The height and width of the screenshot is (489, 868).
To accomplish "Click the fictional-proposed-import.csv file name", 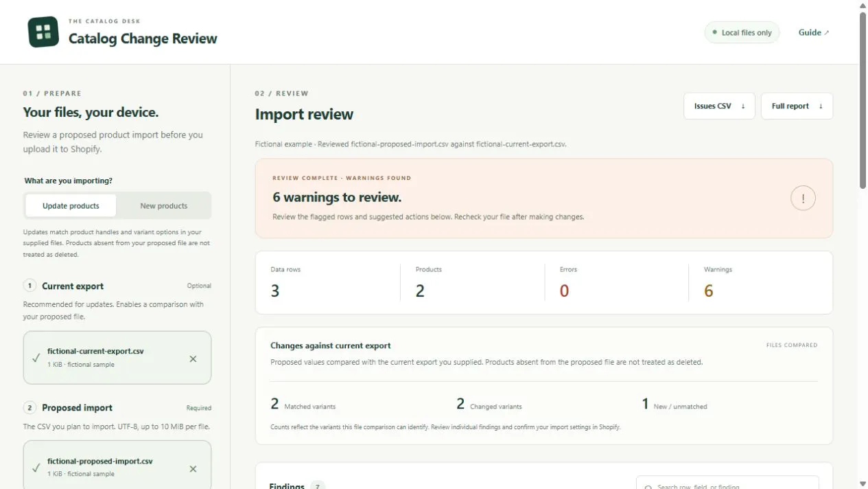I will pos(100,461).
